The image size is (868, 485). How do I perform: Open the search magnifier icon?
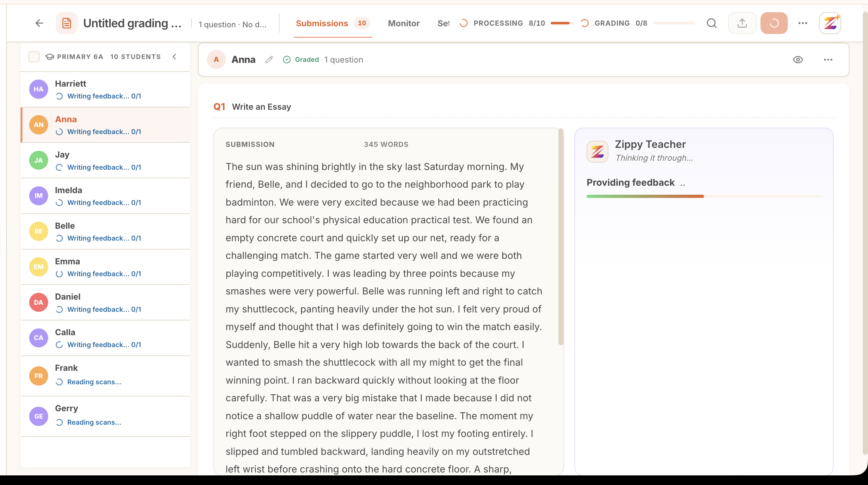(x=712, y=23)
